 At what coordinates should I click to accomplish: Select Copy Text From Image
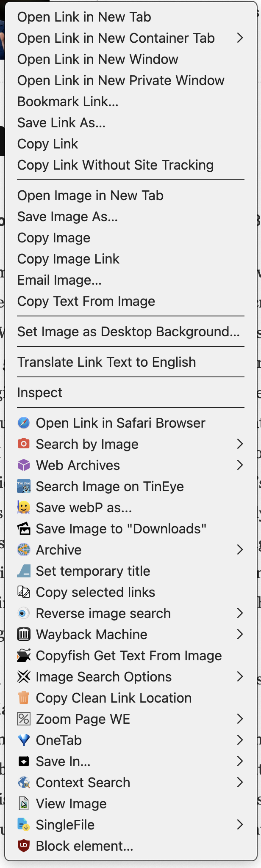pyautogui.click(x=86, y=301)
